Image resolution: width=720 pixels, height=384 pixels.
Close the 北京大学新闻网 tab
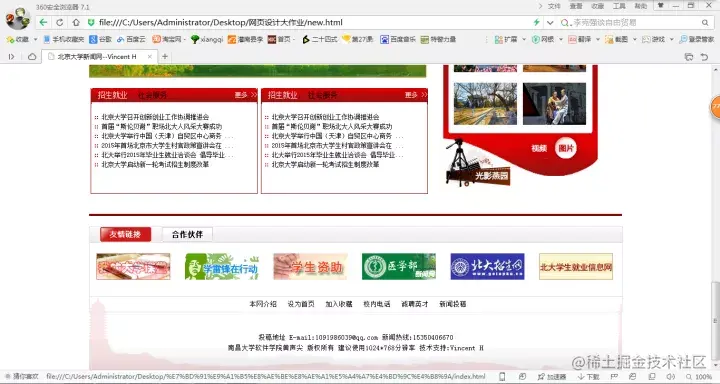point(149,56)
